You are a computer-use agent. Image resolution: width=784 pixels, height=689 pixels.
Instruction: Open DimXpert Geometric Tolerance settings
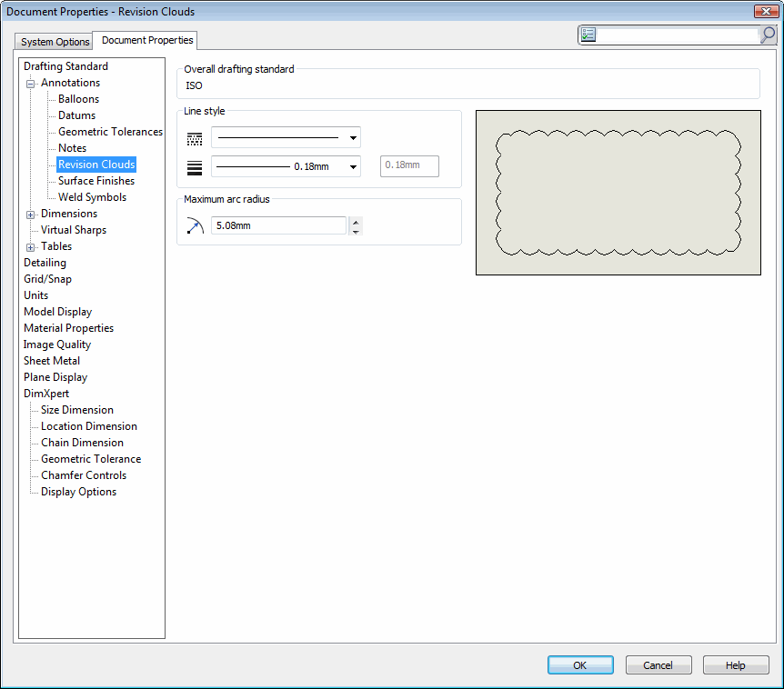point(91,459)
